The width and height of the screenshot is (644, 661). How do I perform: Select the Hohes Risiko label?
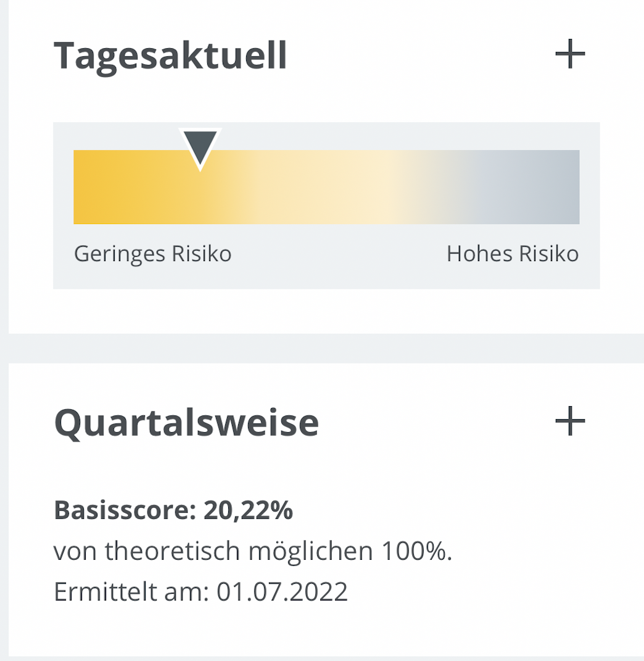coord(513,254)
